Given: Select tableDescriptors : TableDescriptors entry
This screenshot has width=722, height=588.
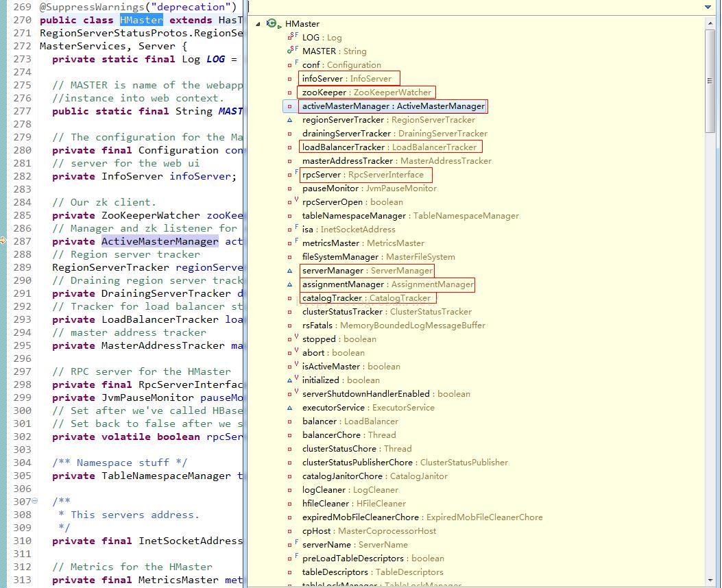Looking at the screenshot, I should pos(372,572).
